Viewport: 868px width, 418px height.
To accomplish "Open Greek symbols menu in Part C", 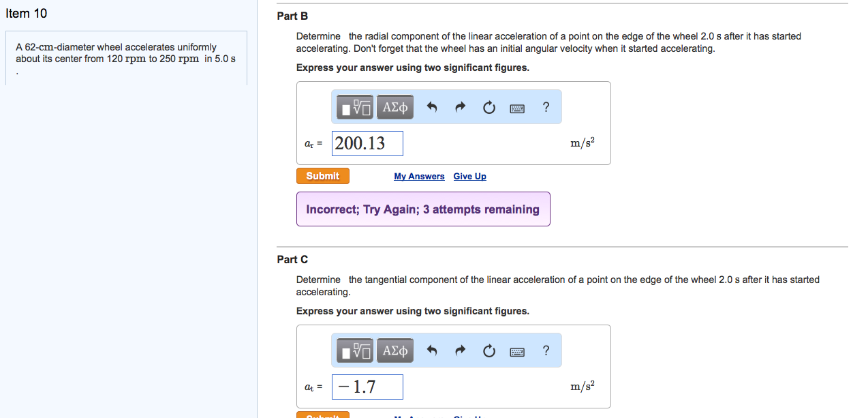I will click(x=394, y=350).
